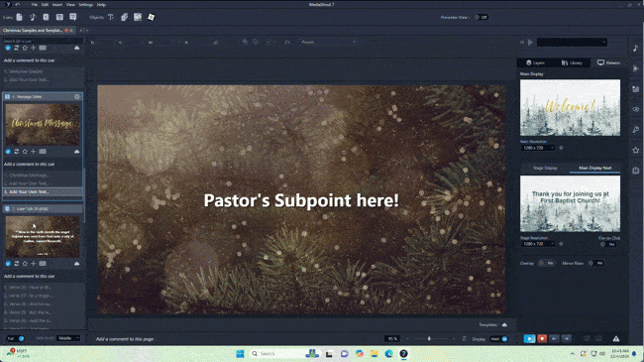Image resolution: width=644 pixels, height=362 pixels.
Task: Toggle the Fire on Click switch
Action: (x=608, y=244)
